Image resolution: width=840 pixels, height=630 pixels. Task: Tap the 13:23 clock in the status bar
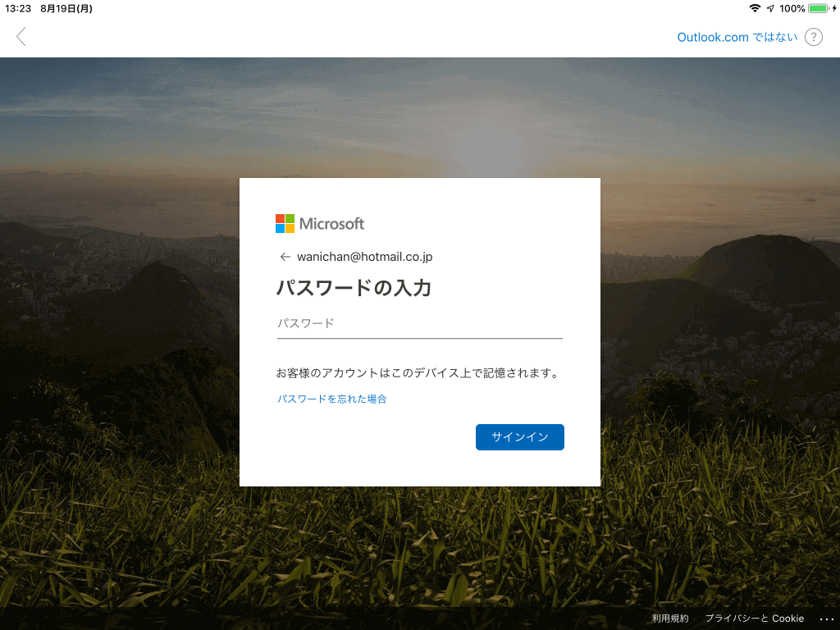tap(18, 8)
